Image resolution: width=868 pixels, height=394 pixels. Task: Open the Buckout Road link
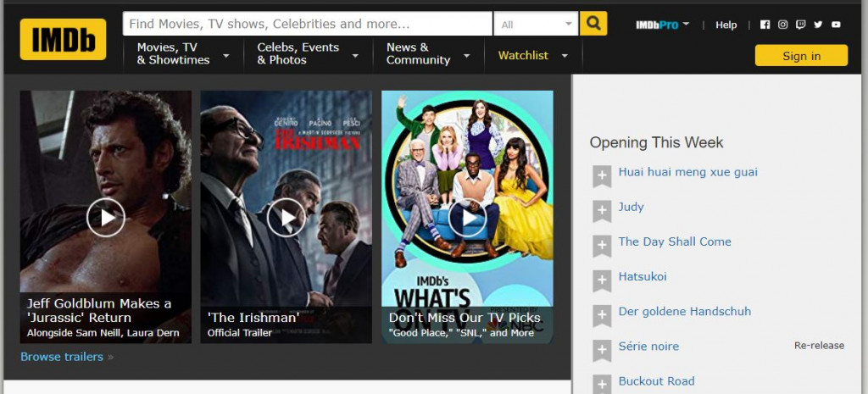[x=657, y=381]
